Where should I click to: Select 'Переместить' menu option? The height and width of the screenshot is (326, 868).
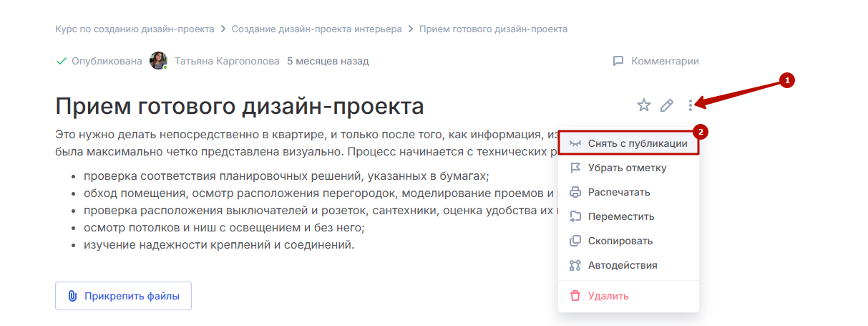click(x=620, y=216)
